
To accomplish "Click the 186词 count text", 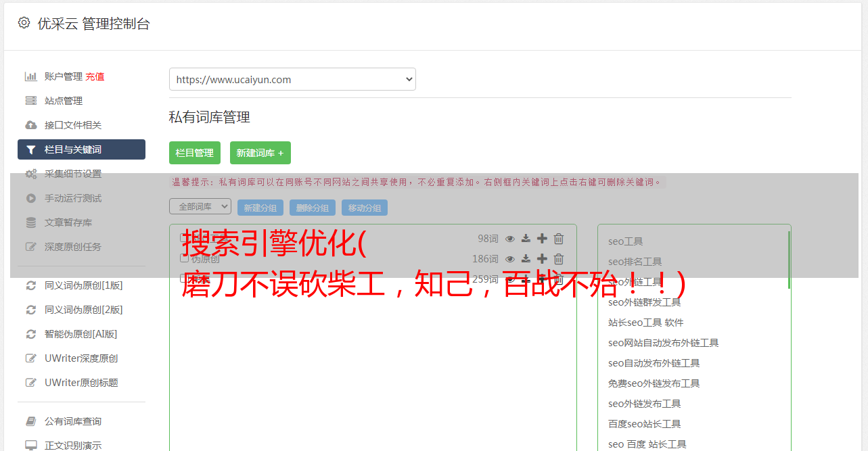I will click(485, 259).
